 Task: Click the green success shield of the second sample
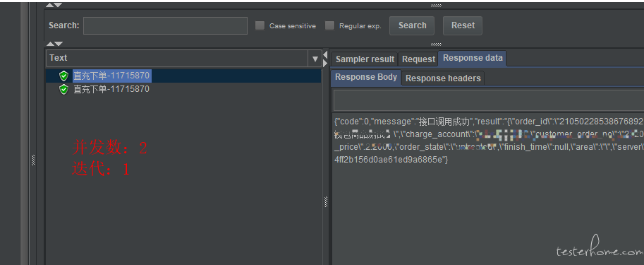click(x=63, y=89)
